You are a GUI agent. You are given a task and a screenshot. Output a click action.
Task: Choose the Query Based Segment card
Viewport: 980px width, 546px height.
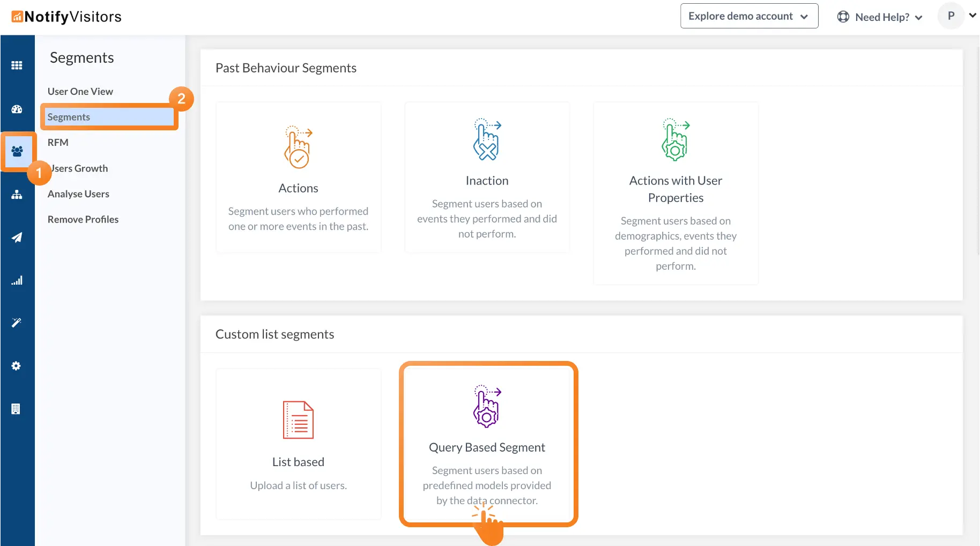pyautogui.click(x=488, y=444)
